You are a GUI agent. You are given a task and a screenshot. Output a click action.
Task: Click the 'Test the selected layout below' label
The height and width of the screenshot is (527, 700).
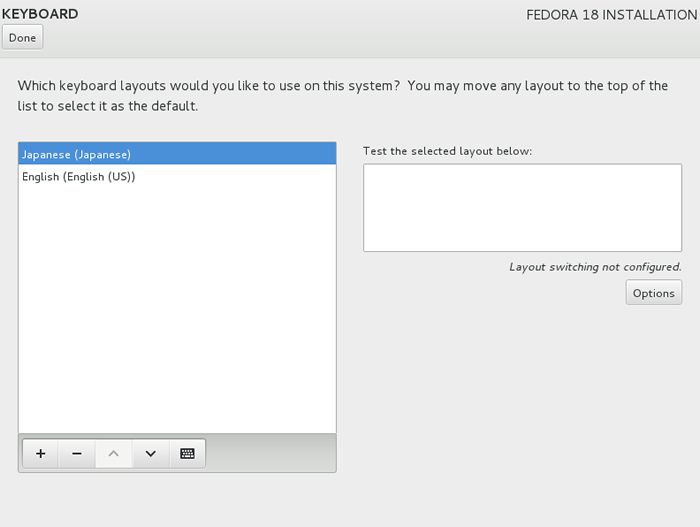[x=447, y=151]
